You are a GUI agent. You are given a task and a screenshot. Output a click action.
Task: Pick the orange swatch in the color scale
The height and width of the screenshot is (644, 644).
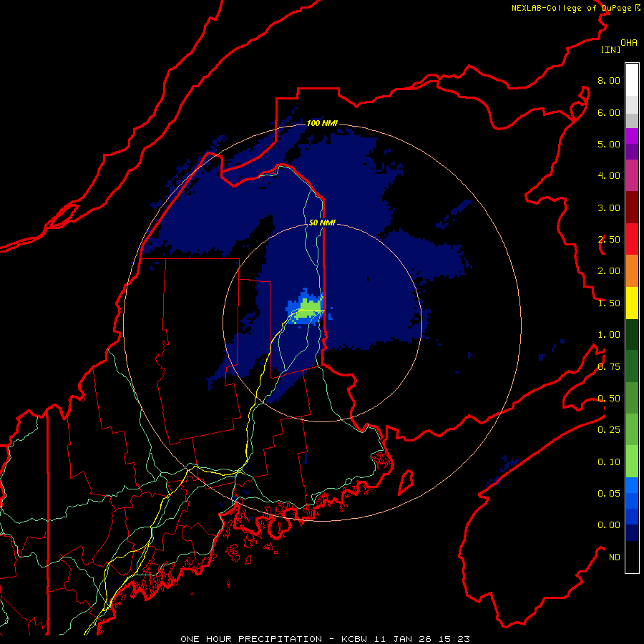click(632, 271)
